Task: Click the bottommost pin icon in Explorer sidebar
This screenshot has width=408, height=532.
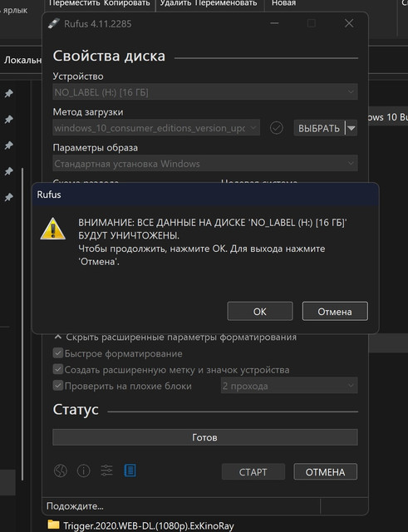Action: tap(9, 197)
